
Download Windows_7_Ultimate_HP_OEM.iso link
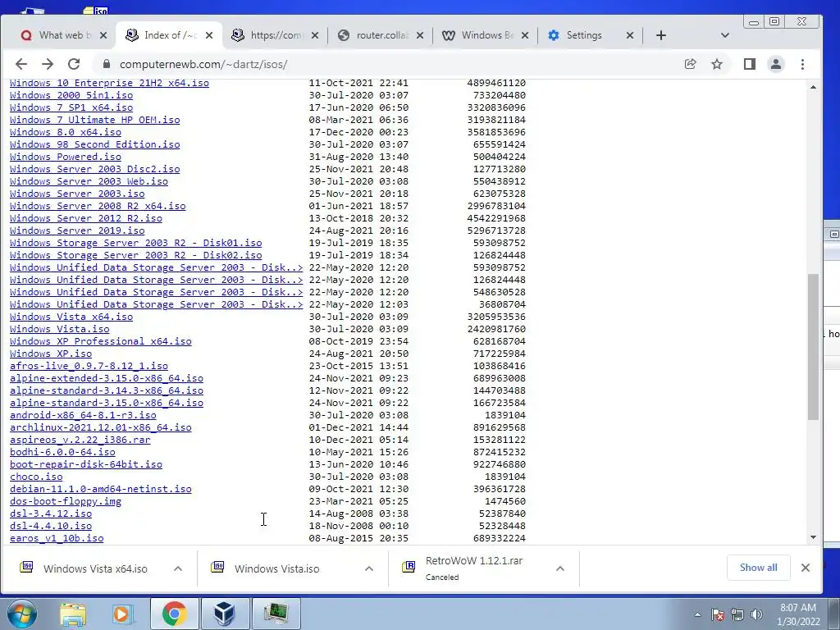click(95, 120)
